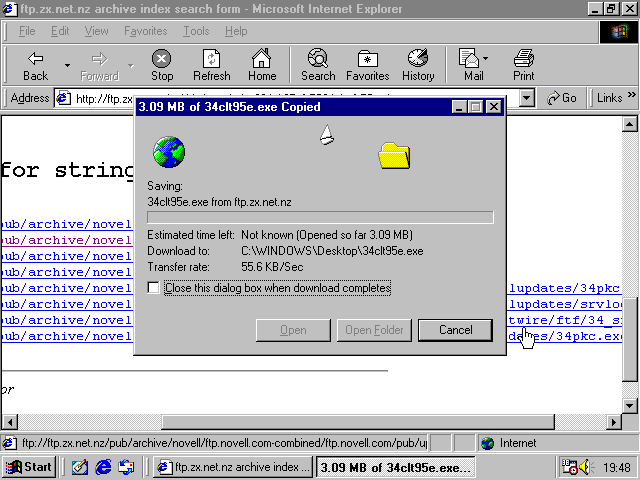Click the Mail toolbar button
Image resolution: width=640 pixels, height=480 pixels.
coord(471,66)
